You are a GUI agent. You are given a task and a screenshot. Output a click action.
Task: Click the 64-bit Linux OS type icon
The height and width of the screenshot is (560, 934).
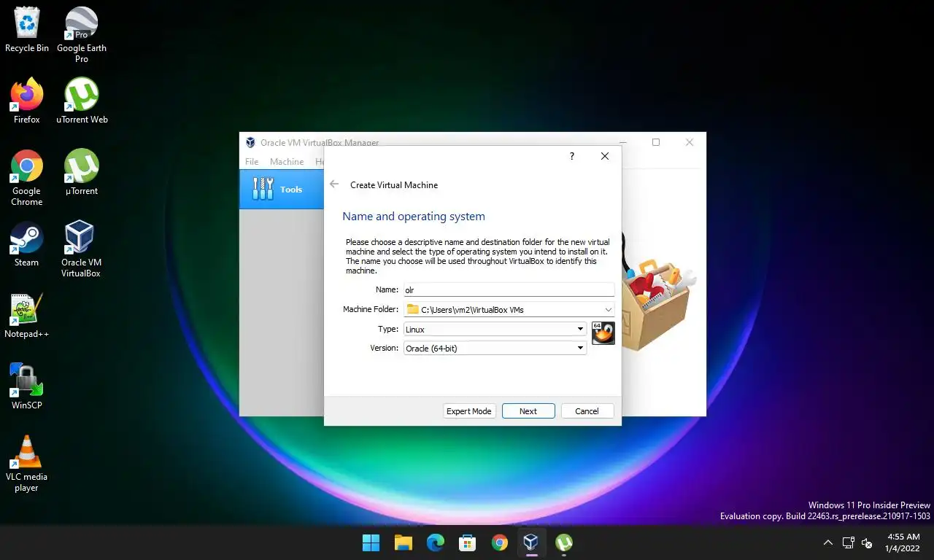pyautogui.click(x=603, y=333)
